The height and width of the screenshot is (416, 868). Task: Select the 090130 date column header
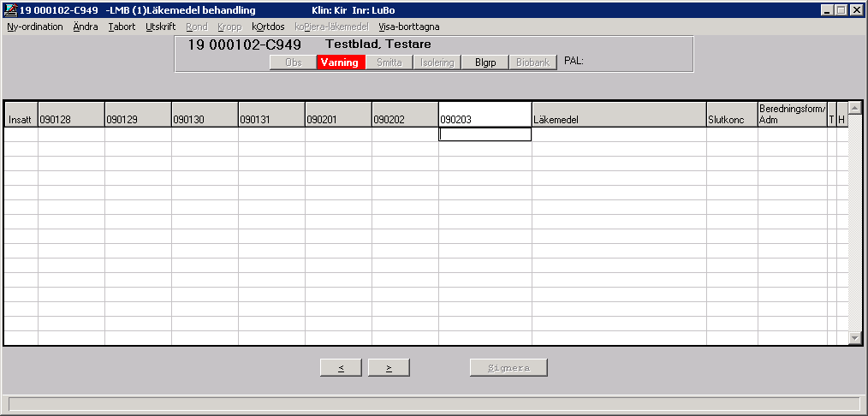coord(205,115)
